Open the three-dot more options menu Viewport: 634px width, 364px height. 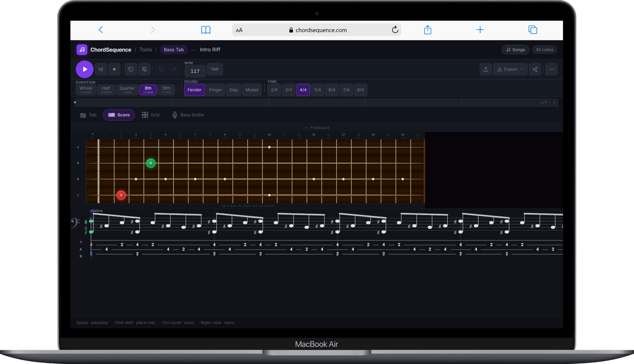[x=551, y=69]
